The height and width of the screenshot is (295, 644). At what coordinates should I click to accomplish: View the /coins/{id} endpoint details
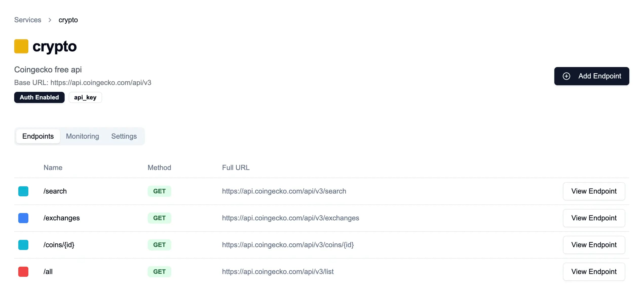(x=594, y=245)
